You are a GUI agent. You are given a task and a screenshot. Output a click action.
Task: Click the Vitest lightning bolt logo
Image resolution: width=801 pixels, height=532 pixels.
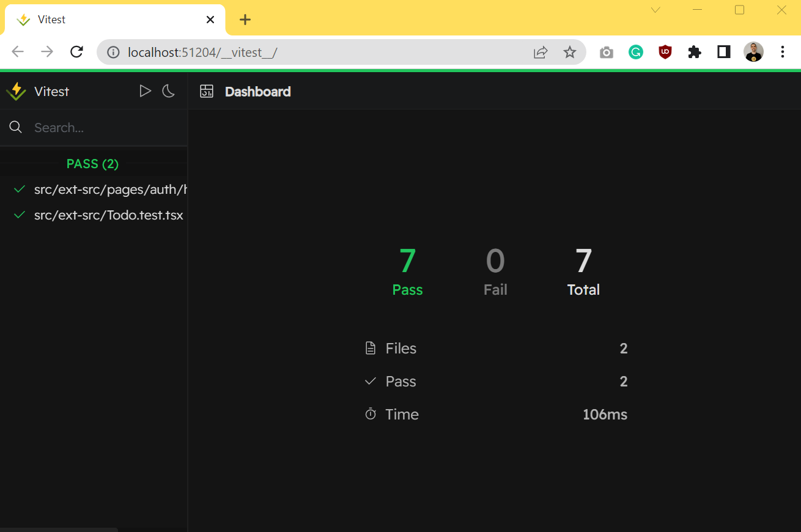click(x=15, y=91)
